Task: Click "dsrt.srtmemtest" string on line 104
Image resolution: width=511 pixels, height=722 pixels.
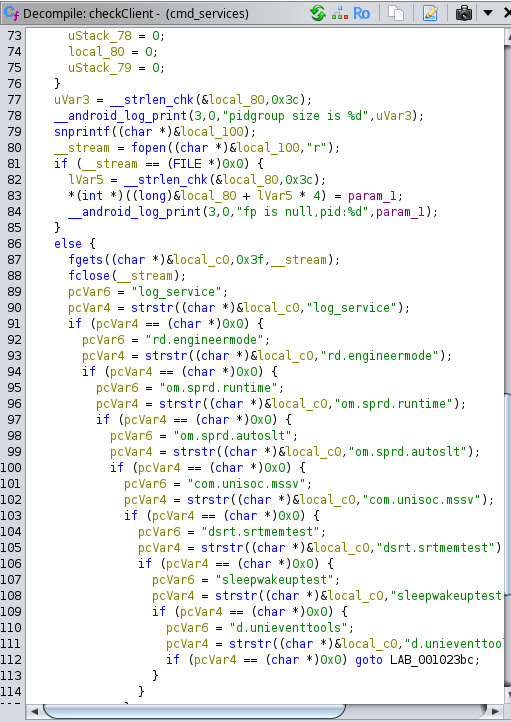Action: pyautogui.click(x=261, y=532)
